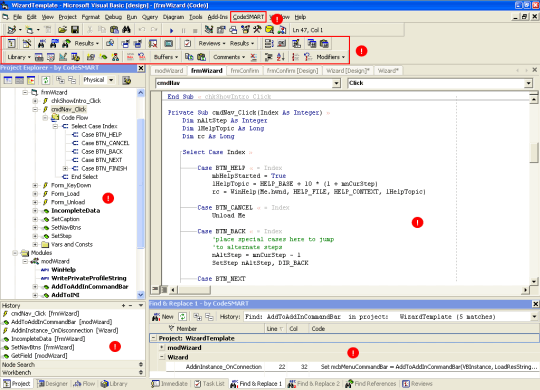Click the options icon right of Physical dropdown

126,80
